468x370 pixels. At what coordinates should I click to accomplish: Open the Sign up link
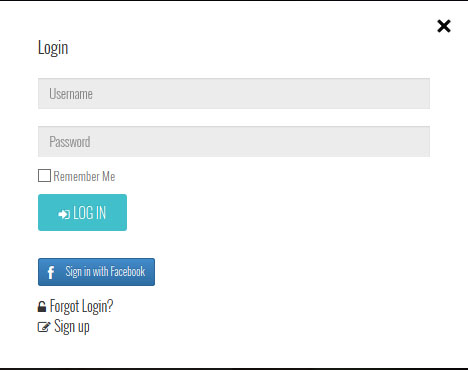[x=72, y=327]
